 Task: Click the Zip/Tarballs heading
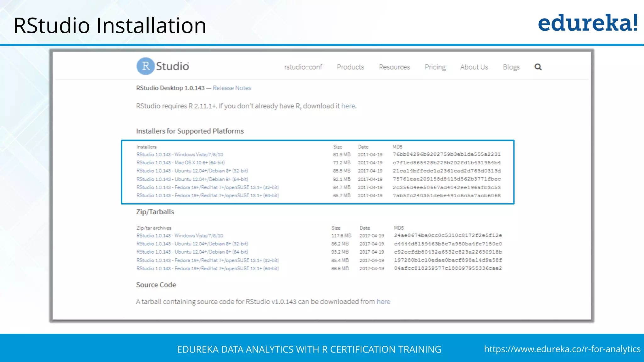point(155,212)
